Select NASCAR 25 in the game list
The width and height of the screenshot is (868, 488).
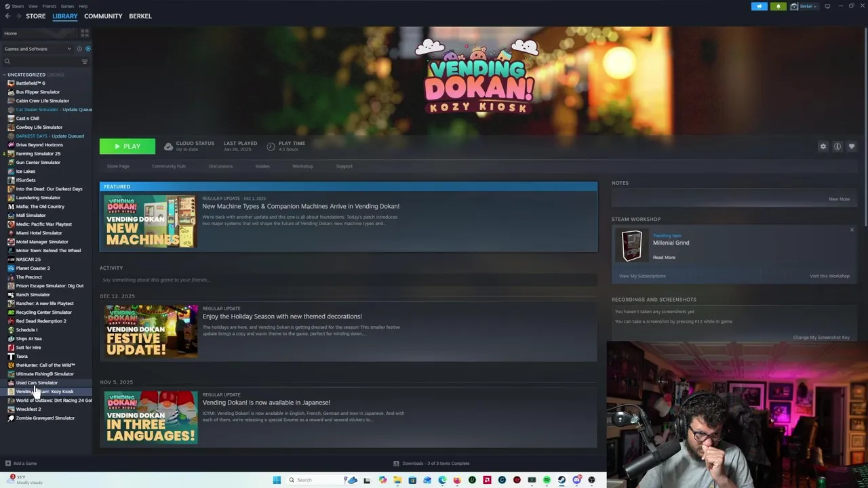click(28, 260)
